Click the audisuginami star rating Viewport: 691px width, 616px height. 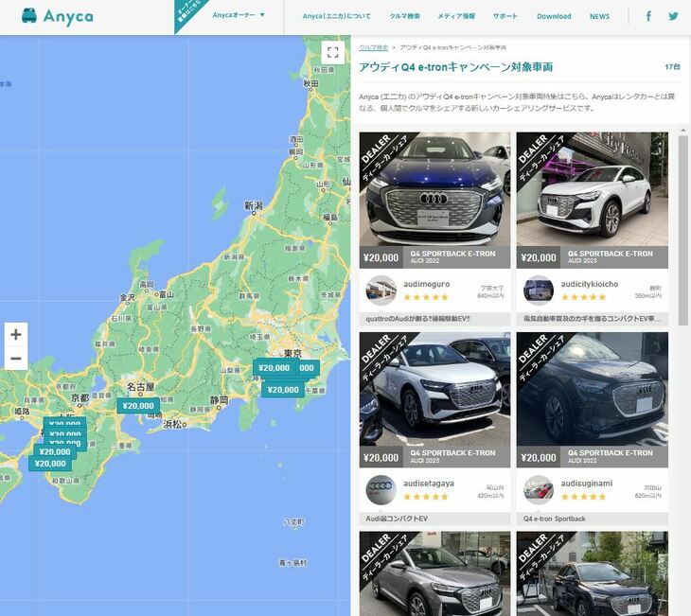point(583,497)
